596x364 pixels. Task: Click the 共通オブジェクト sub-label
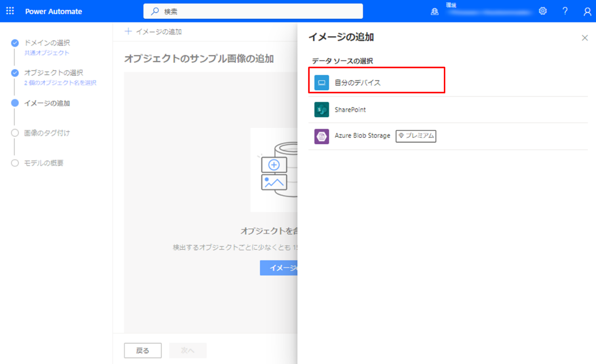(47, 53)
